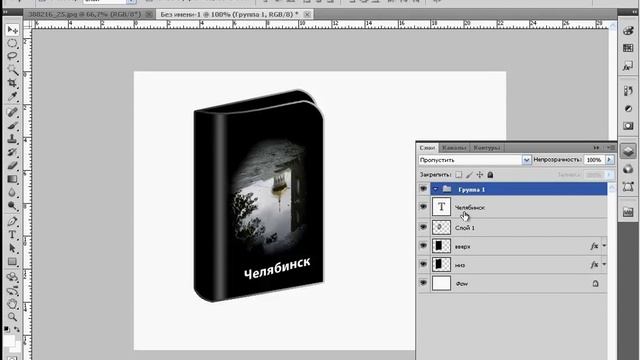Switch to the Контуры tab

487,148
